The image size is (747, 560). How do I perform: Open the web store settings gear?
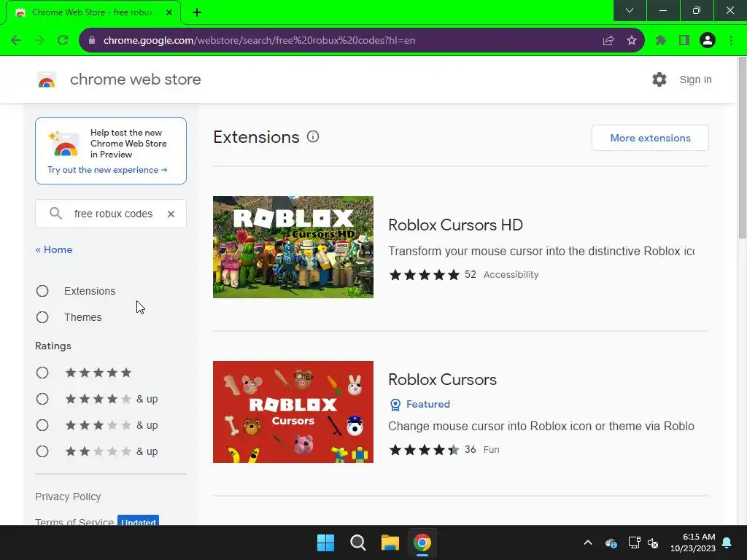coord(659,79)
